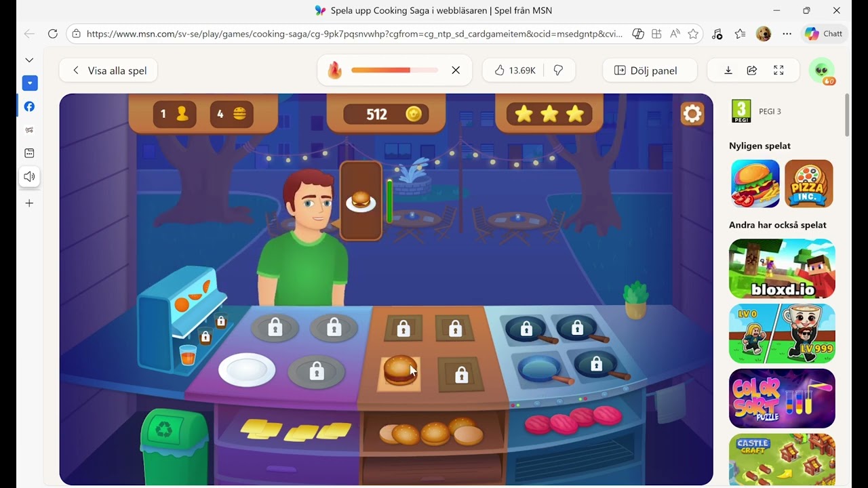The height and width of the screenshot is (488, 868).
Task: Click Visa alla spel button
Action: [x=108, y=70]
